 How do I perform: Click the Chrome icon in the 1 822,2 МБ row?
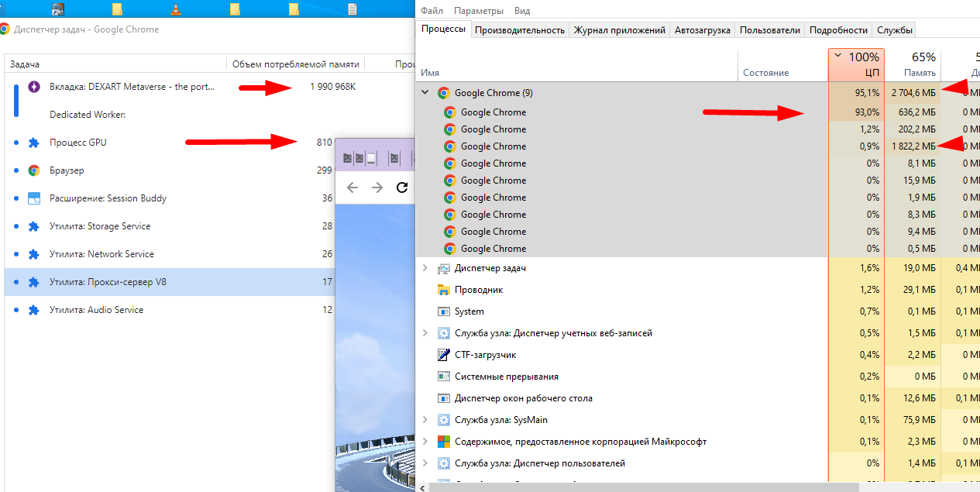coord(449,146)
